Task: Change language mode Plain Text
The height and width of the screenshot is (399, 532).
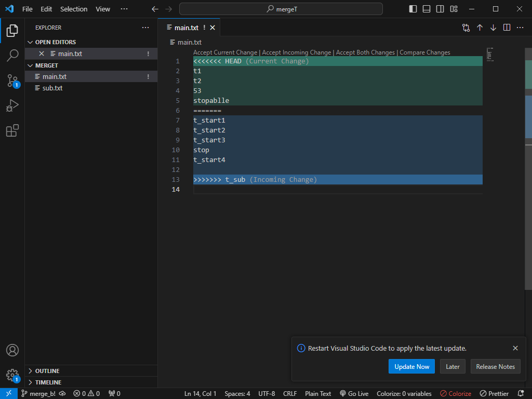Action: click(x=318, y=394)
